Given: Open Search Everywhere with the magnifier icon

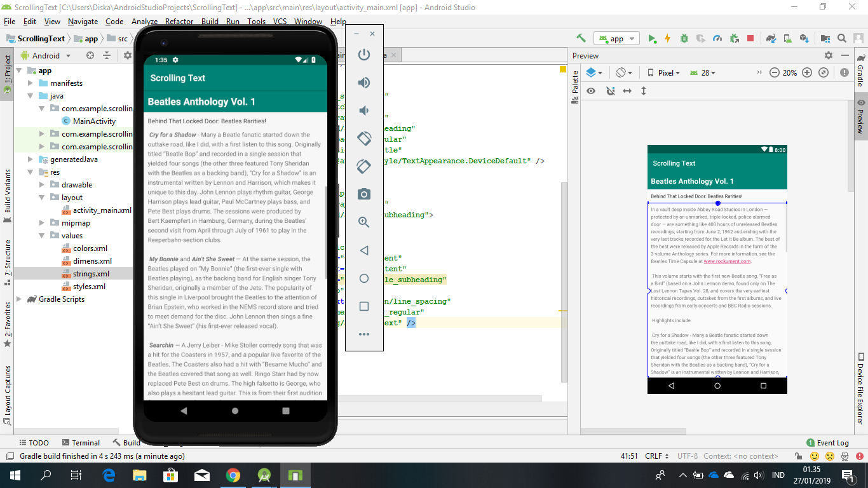Looking at the screenshot, I should 842,39.
